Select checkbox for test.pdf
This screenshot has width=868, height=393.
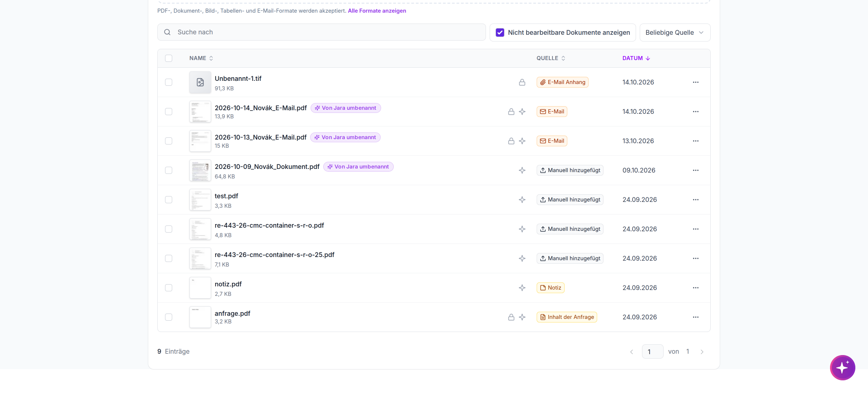tap(169, 200)
